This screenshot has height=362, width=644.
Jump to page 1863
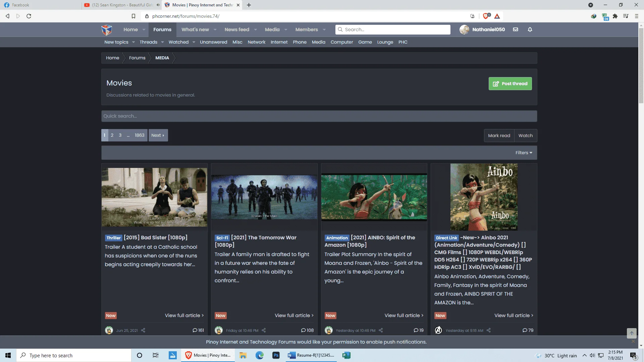pyautogui.click(x=140, y=135)
